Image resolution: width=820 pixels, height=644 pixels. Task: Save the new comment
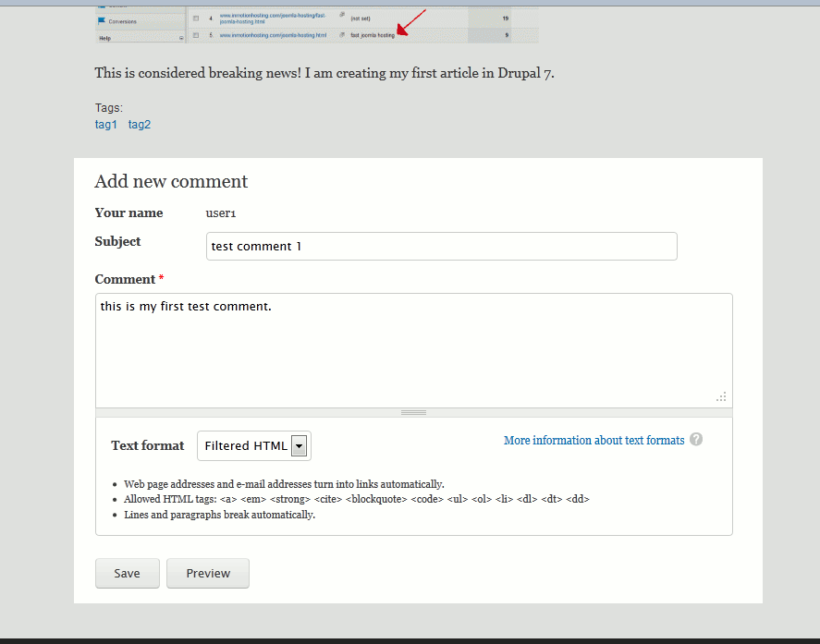127,573
